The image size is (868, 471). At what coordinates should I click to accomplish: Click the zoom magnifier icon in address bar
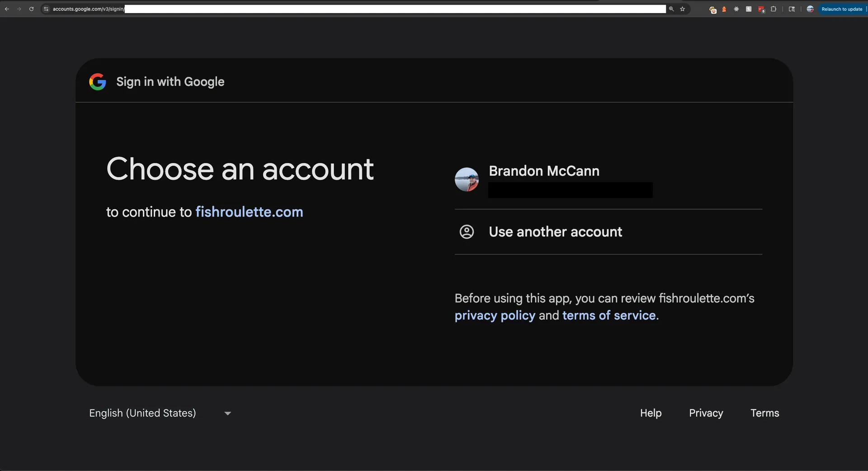point(671,9)
